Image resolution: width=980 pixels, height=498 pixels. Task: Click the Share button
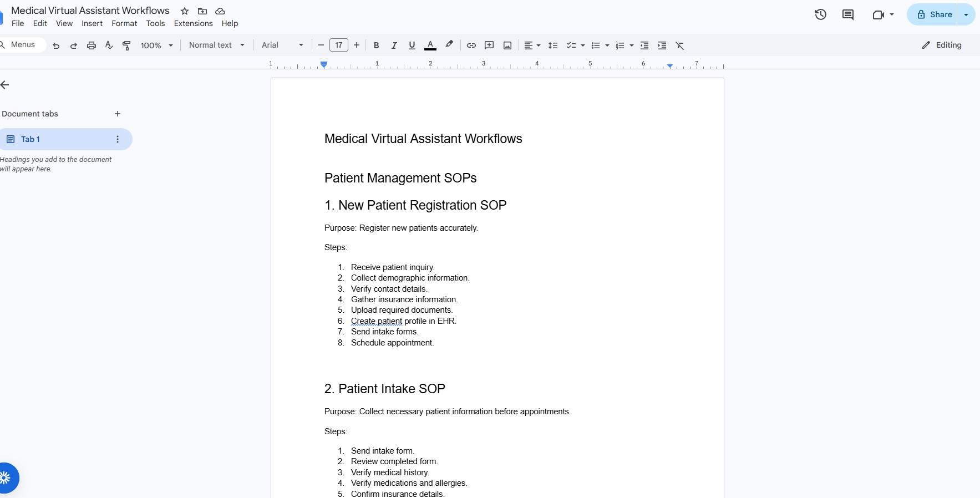pyautogui.click(x=934, y=14)
